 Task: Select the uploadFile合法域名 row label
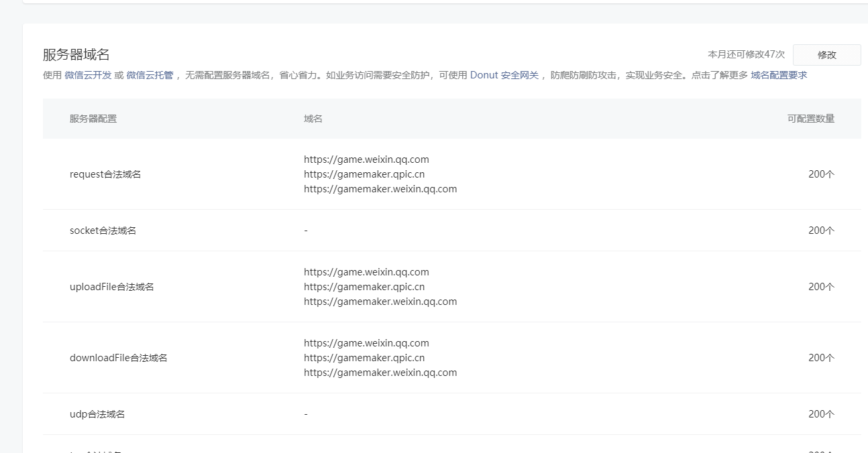click(112, 287)
